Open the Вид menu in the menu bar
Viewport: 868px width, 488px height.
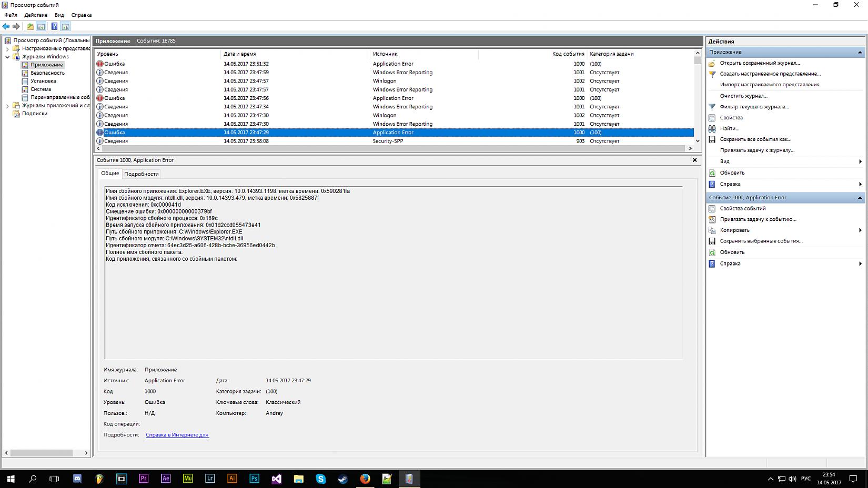(x=59, y=15)
